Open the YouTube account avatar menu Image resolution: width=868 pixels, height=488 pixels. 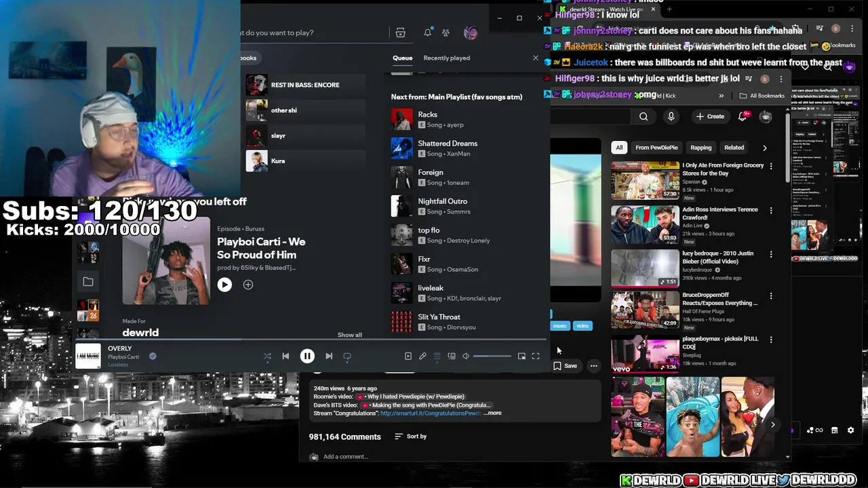pos(766,117)
